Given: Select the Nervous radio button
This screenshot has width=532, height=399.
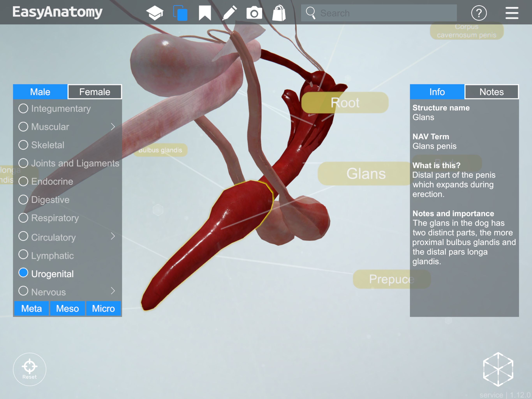Looking at the screenshot, I should pos(23,291).
